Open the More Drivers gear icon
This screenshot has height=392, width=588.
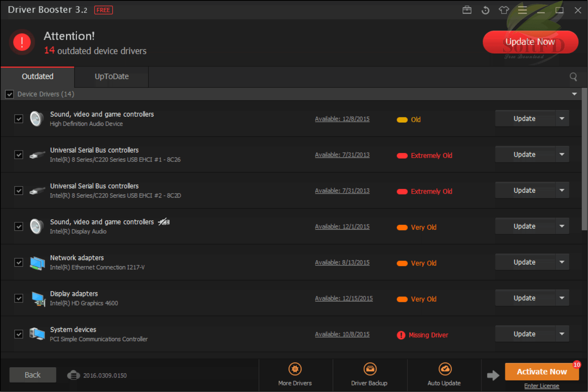tap(295, 368)
